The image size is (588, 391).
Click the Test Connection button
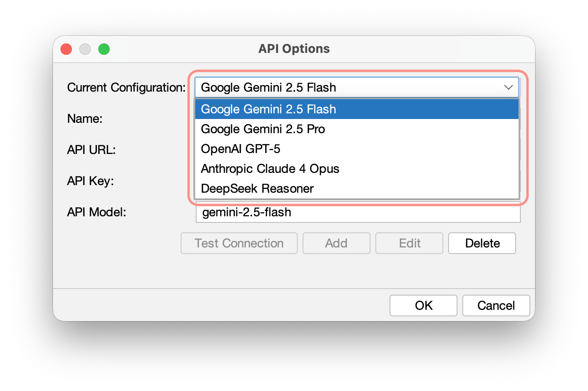click(x=239, y=243)
